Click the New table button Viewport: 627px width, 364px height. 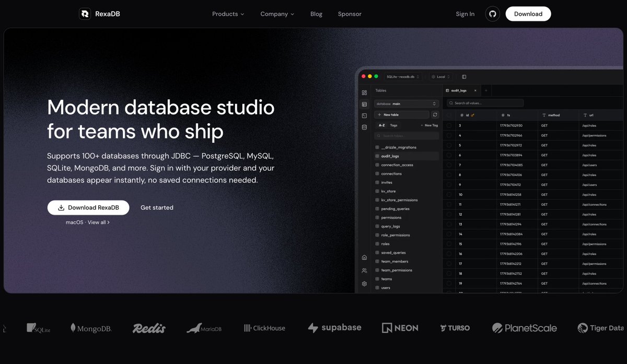[x=402, y=114]
